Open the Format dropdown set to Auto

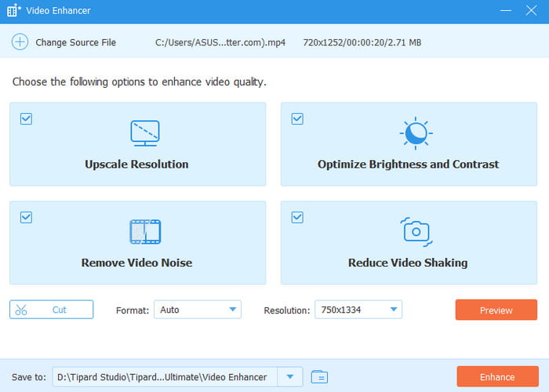pyautogui.click(x=198, y=310)
